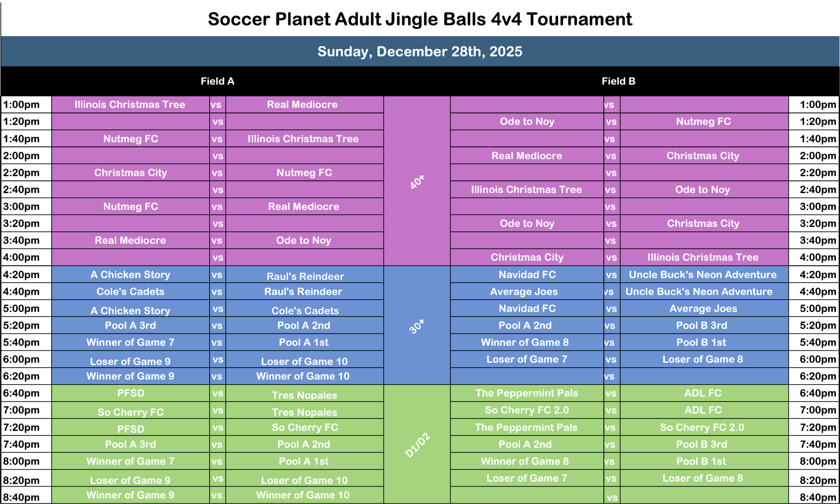Select Navidad FC in the 4:20pm row
The image size is (840, 504).
tap(527, 275)
